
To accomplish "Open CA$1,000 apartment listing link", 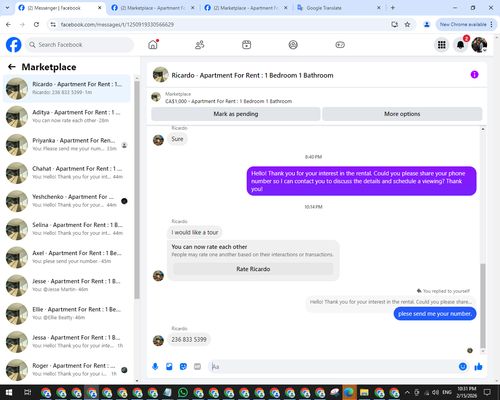I will (228, 101).
